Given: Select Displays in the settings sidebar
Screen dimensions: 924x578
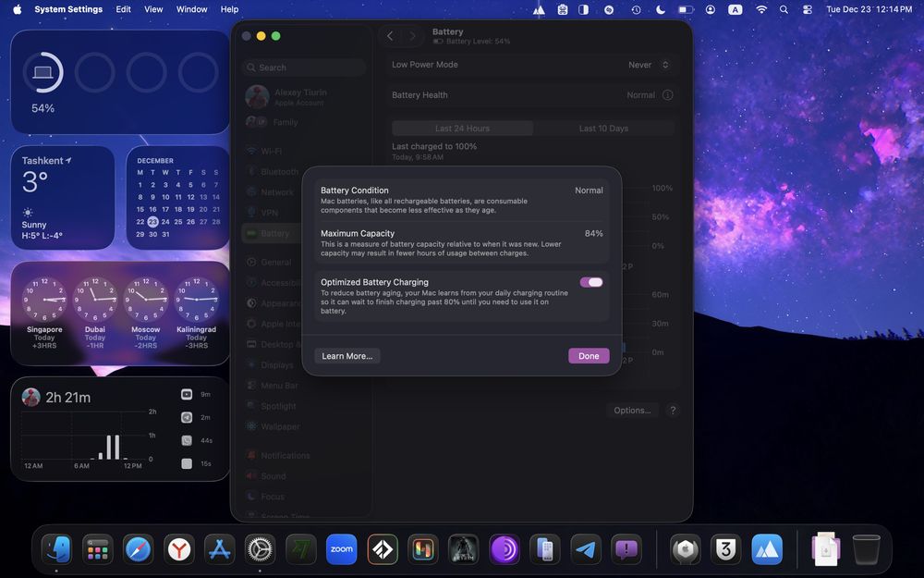Looking at the screenshot, I should [305, 365].
